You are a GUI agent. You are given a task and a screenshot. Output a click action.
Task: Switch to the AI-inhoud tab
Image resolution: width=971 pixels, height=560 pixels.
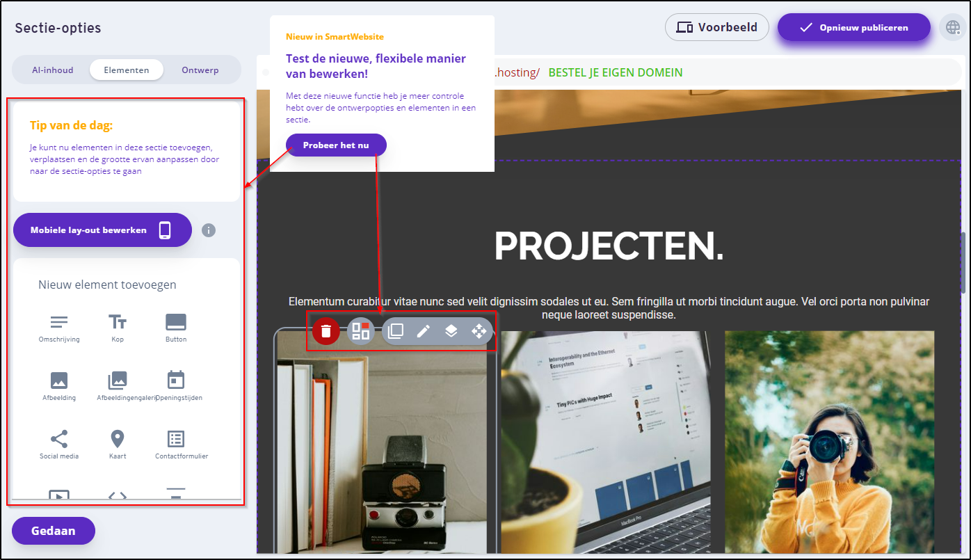coord(53,70)
